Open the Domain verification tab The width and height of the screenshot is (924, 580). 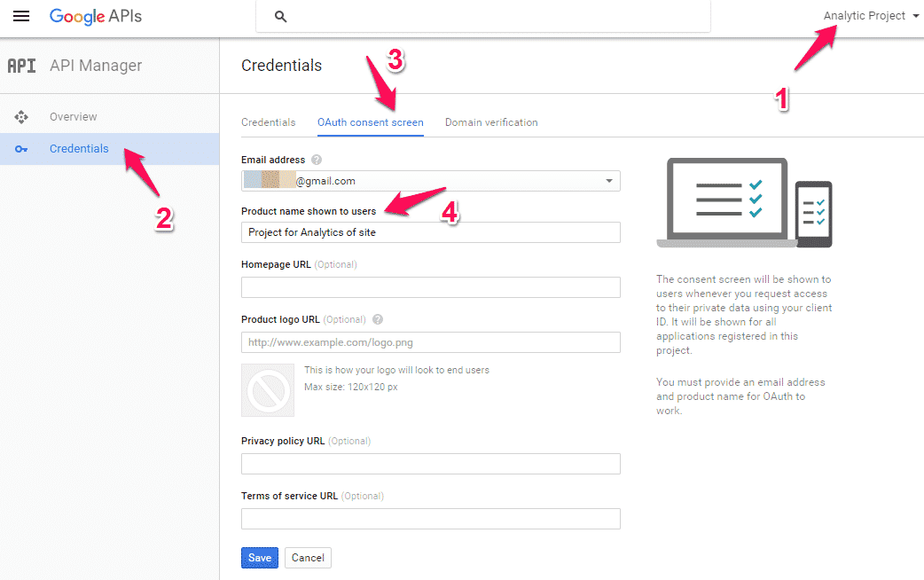(491, 122)
